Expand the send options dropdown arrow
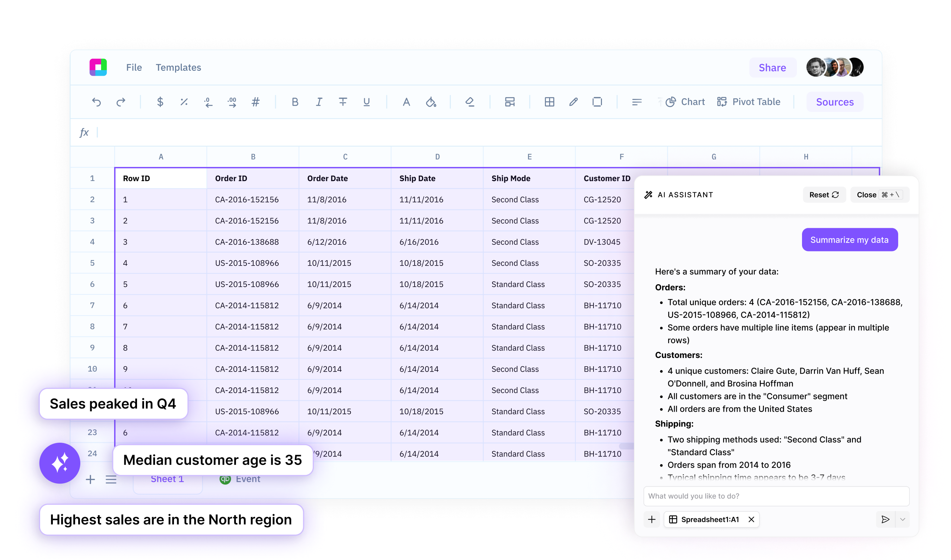Image resolution: width=951 pixels, height=560 pixels. 902,519
